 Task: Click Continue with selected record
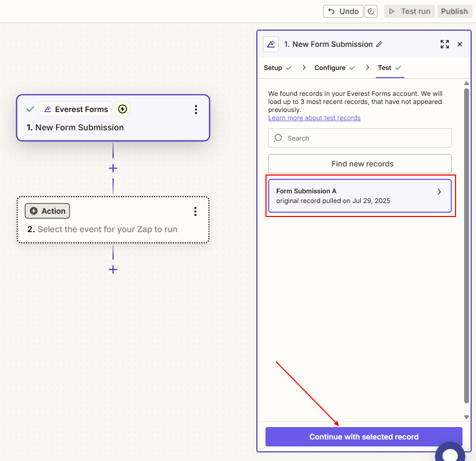pos(363,437)
